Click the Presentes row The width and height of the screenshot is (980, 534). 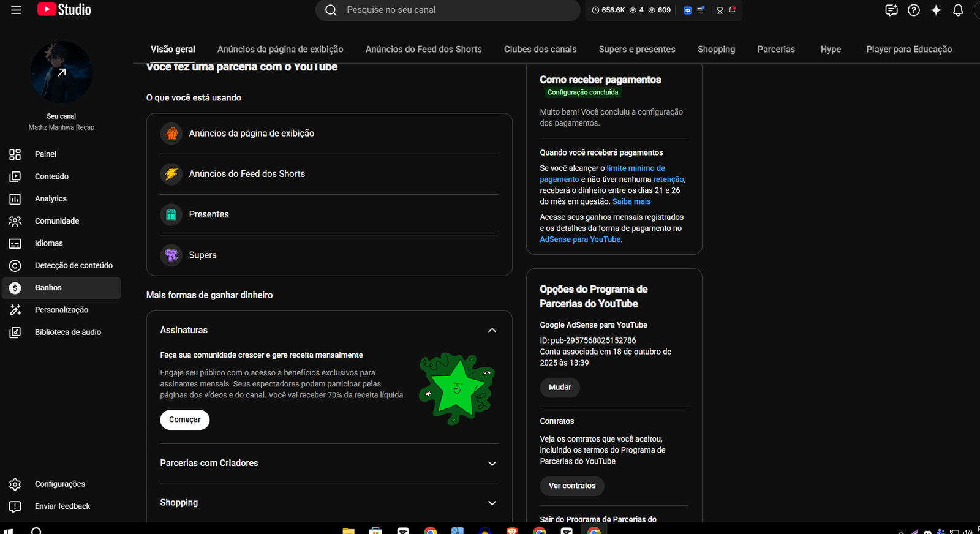[x=330, y=214]
